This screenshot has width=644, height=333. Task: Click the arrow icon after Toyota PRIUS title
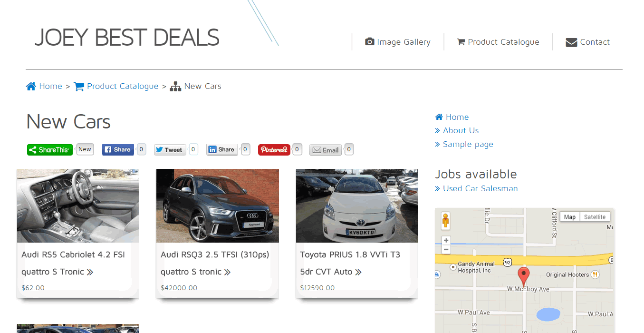tap(358, 272)
